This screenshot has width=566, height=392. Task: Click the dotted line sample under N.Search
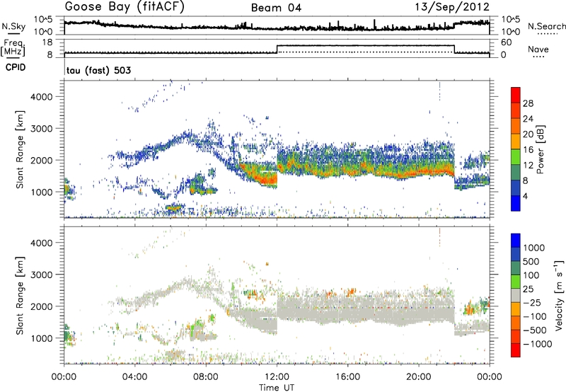click(548, 34)
